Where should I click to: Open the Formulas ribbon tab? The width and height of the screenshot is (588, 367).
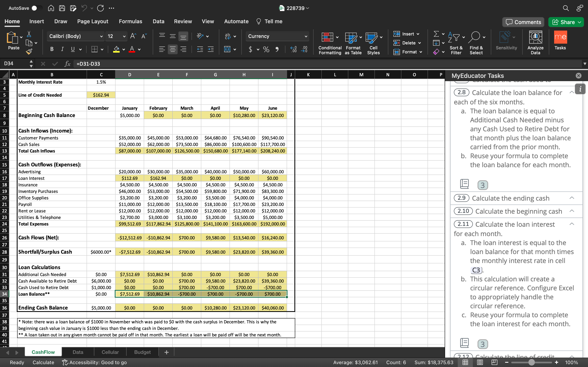click(130, 21)
